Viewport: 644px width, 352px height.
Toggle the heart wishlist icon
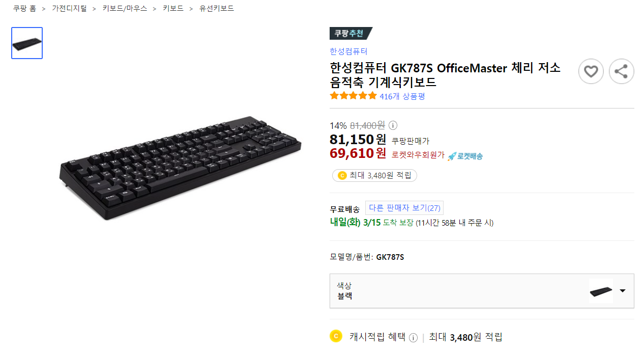[x=591, y=71]
